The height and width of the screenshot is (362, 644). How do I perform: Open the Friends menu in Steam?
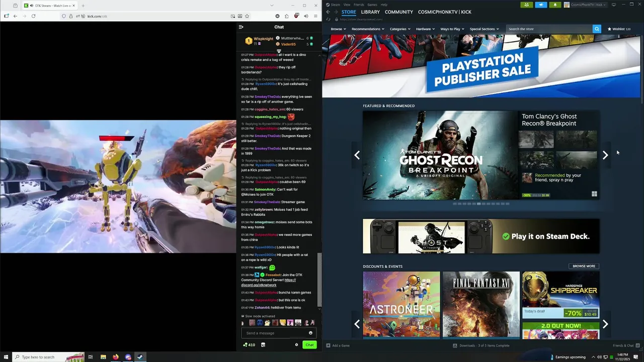click(x=359, y=5)
